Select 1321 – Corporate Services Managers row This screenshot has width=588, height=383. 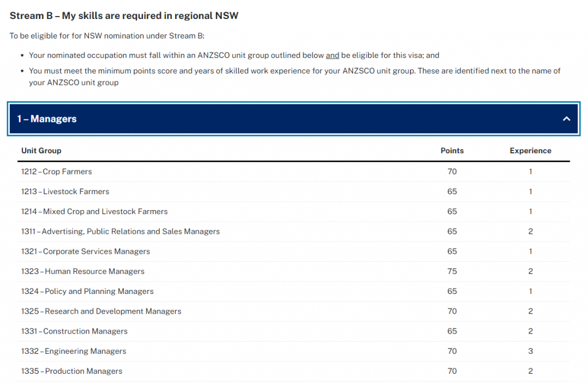point(86,252)
